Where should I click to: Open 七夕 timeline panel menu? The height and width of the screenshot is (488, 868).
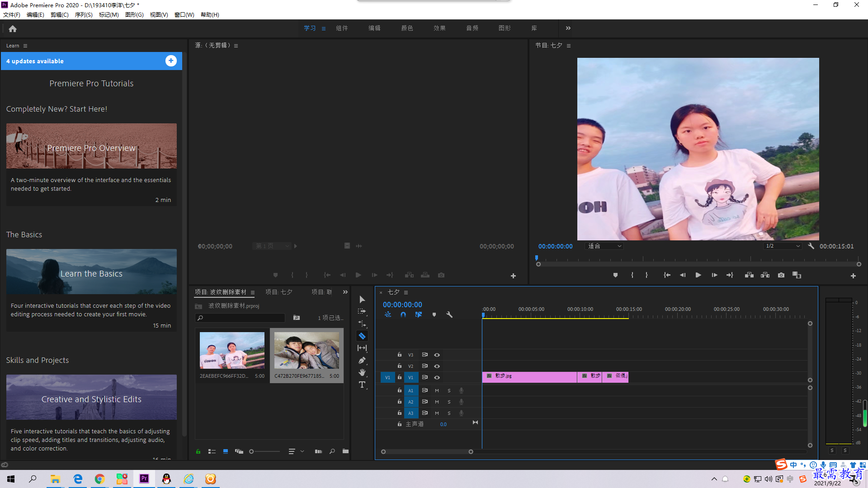point(406,292)
